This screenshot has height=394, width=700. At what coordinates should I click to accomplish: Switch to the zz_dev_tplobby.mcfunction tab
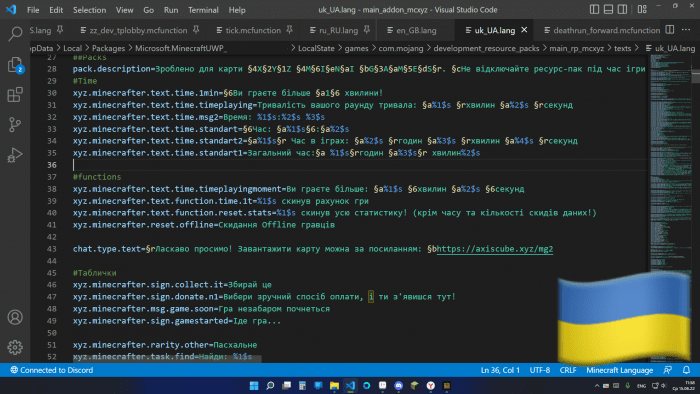[138, 30]
